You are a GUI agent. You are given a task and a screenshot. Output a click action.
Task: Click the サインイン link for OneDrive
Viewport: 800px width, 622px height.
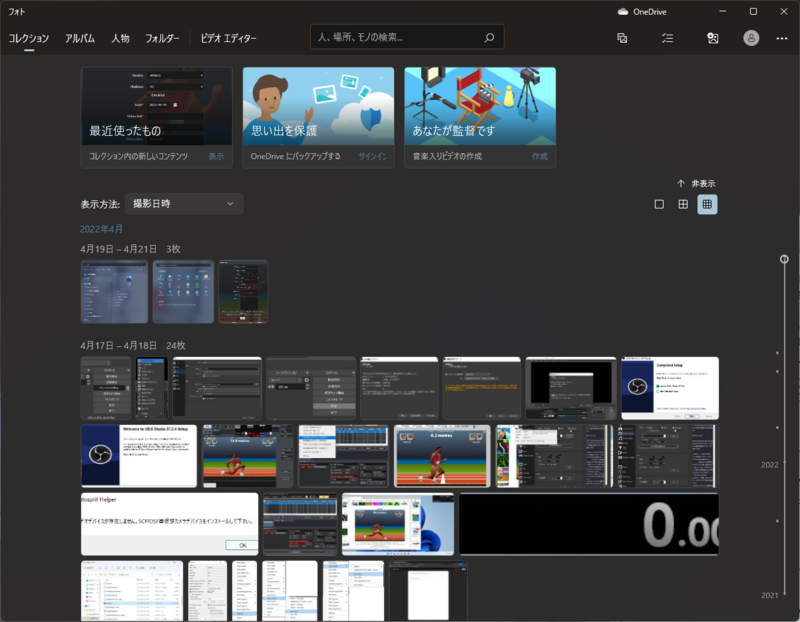click(372, 156)
